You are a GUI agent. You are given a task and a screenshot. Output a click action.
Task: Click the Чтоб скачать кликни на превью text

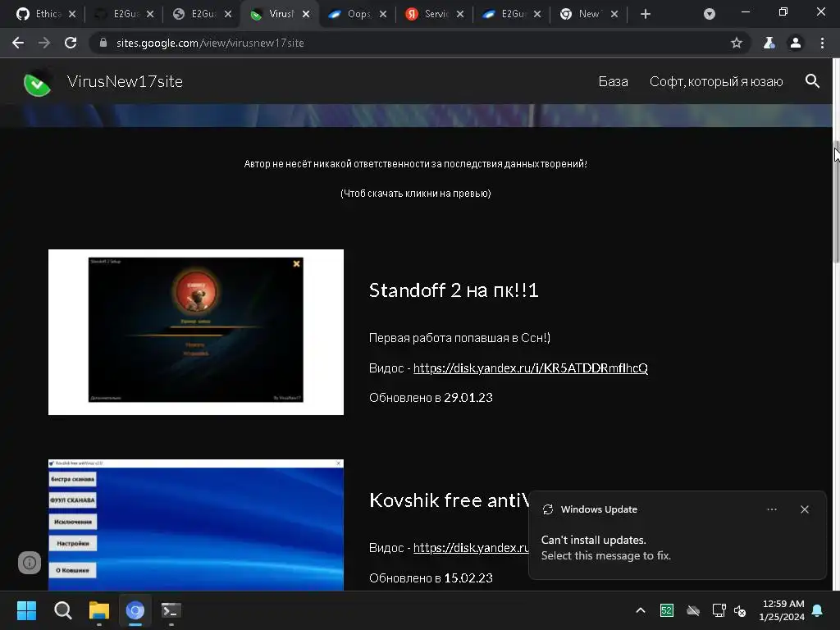pos(416,194)
